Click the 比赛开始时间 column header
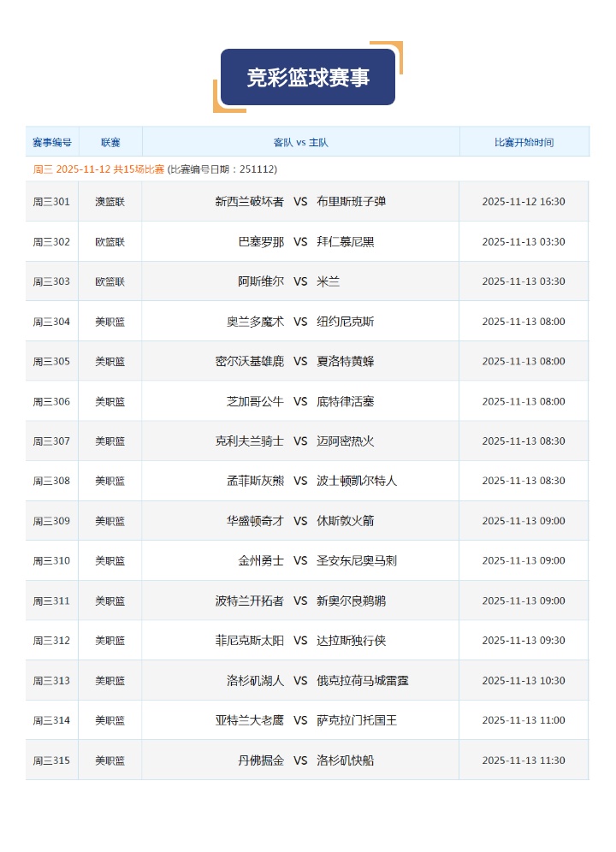 click(x=524, y=142)
